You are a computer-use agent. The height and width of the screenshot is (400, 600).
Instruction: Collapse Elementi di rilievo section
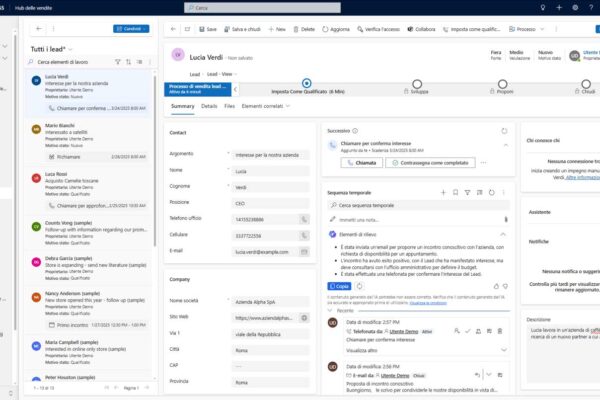[x=503, y=234]
